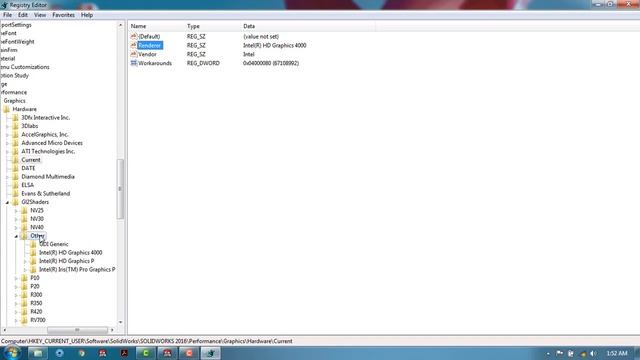Expand the P10 tree node

tap(16, 278)
